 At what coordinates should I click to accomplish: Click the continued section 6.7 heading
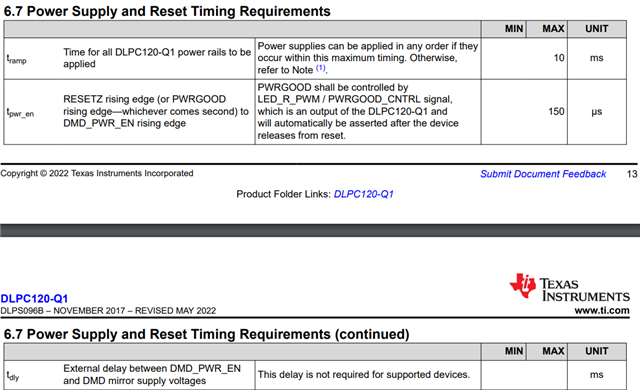206,334
